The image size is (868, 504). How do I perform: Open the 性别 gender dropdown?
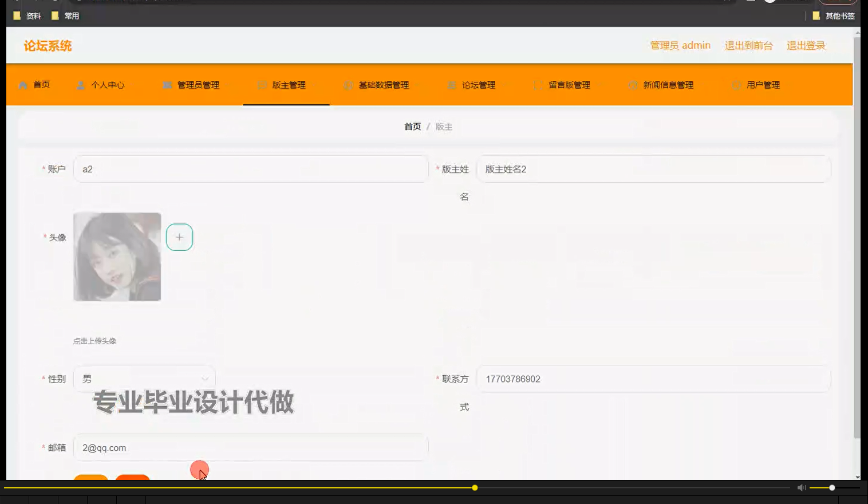tap(144, 379)
